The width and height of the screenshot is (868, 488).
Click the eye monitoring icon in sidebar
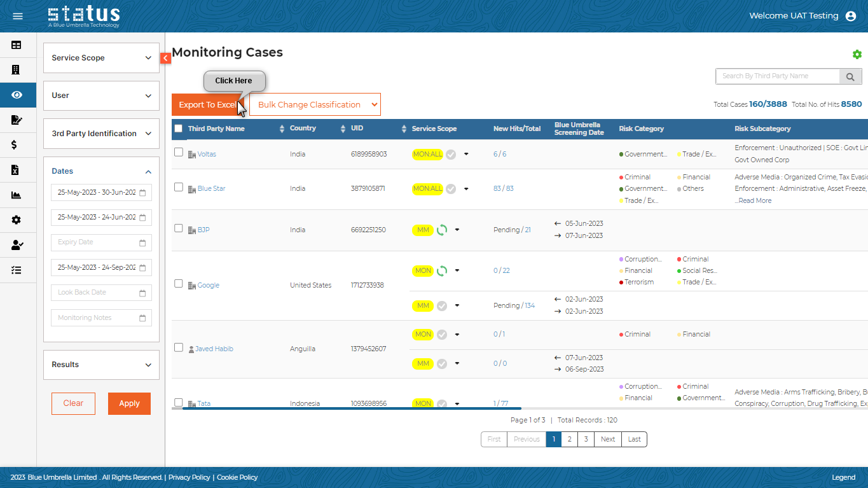[17, 95]
